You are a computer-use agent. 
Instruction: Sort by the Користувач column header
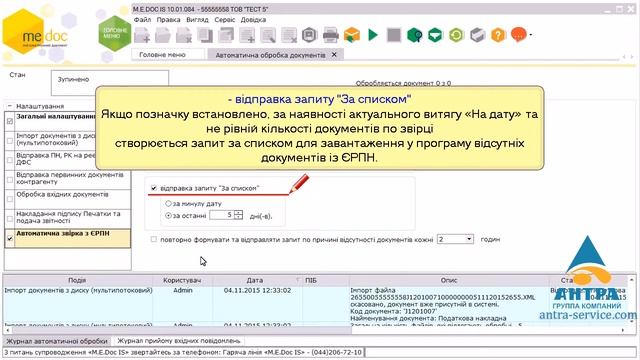point(182,280)
